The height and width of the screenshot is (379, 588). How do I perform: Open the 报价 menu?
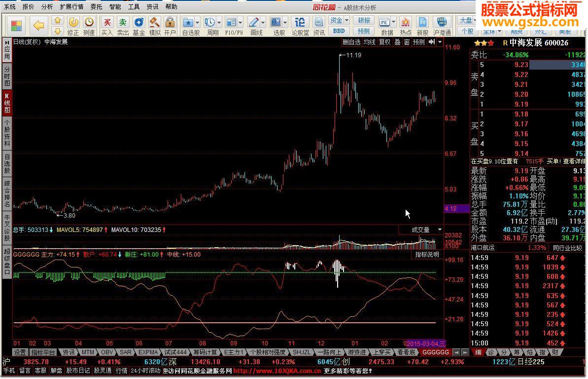(x=28, y=7)
